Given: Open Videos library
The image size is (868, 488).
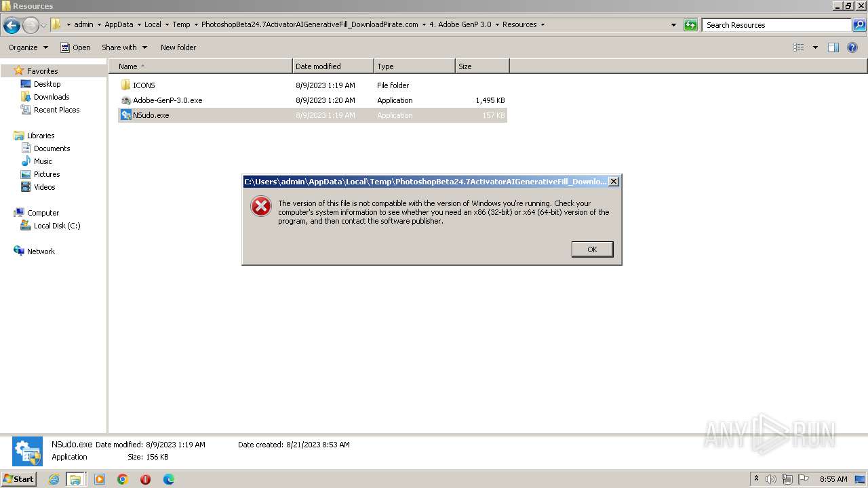Looking at the screenshot, I should tap(44, 187).
